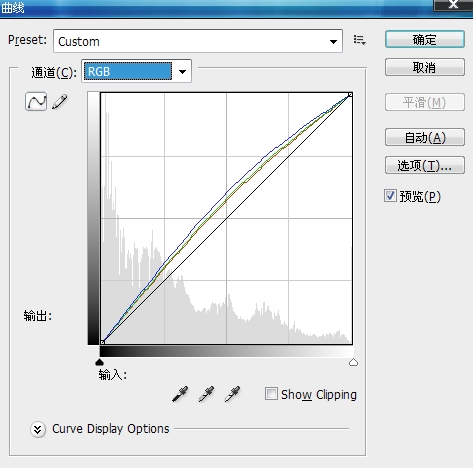473x468 pixels.
Task: Click the 自动(A) auto button
Action: click(425, 137)
